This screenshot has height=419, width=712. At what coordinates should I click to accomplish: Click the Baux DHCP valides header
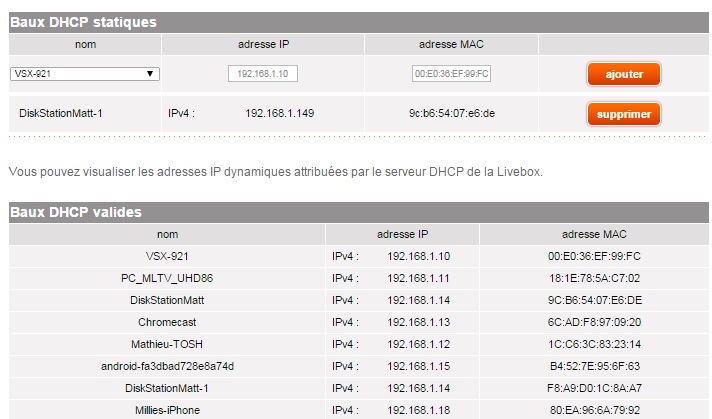76,212
